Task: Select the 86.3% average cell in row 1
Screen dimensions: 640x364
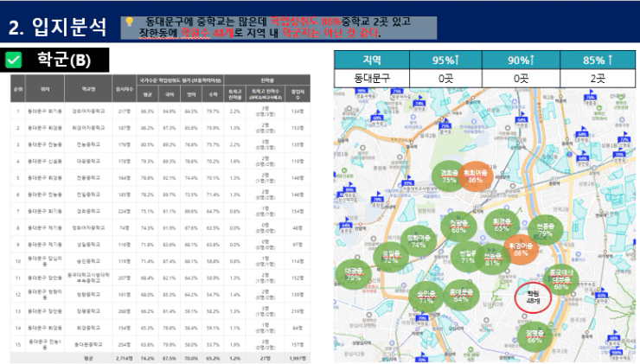Action: pos(147,111)
